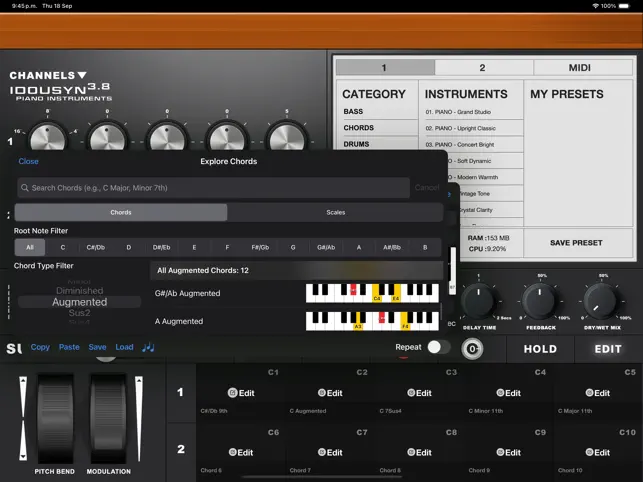This screenshot has height=482, width=643.
Task: Filter chords by root note G#/Ab
Action: [326, 247]
